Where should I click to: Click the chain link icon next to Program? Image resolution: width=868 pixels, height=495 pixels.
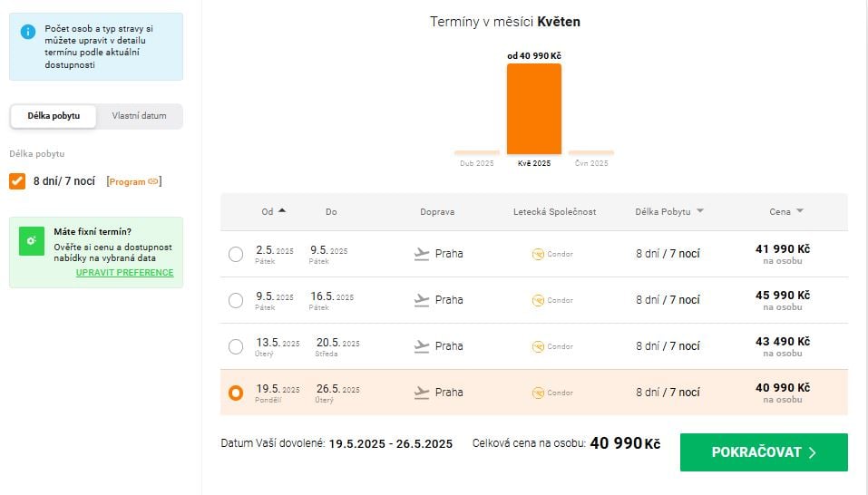click(154, 181)
